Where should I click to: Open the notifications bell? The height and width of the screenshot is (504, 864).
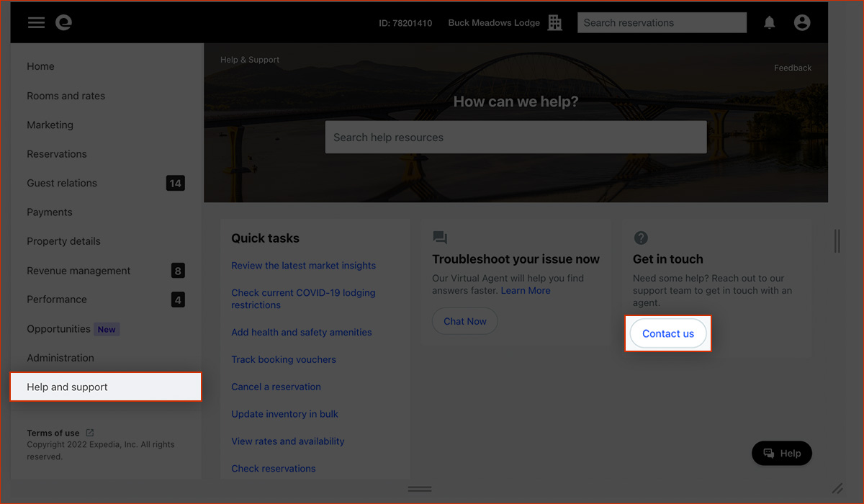coord(770,23)
